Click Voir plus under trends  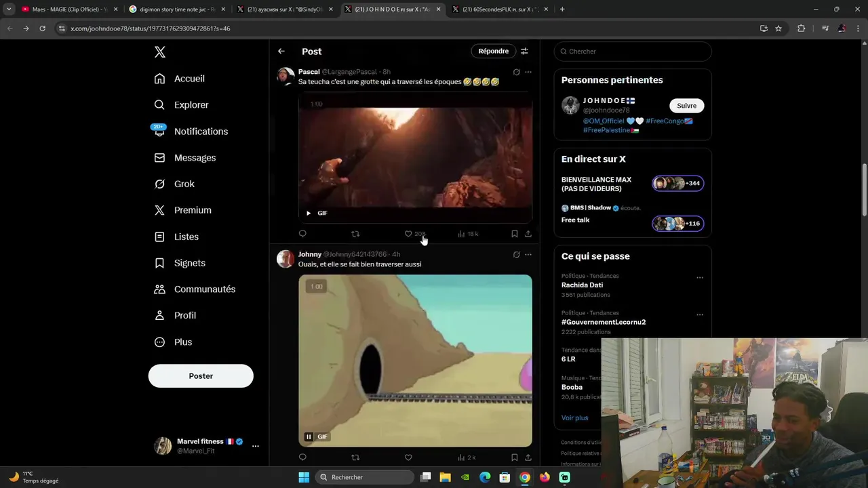point(574,418)
